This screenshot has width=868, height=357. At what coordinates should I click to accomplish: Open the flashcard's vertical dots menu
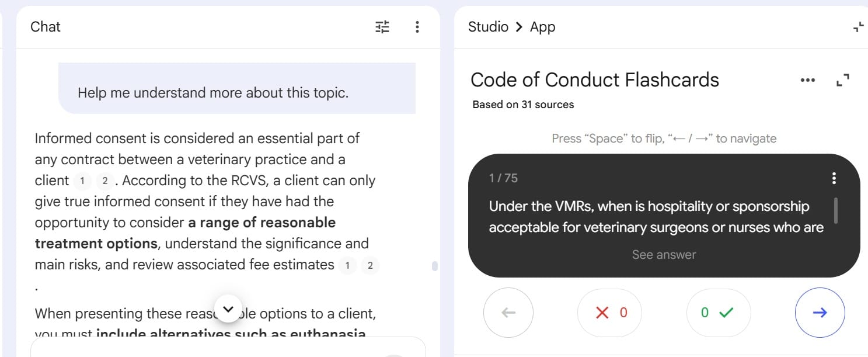[x=834, y=178]
